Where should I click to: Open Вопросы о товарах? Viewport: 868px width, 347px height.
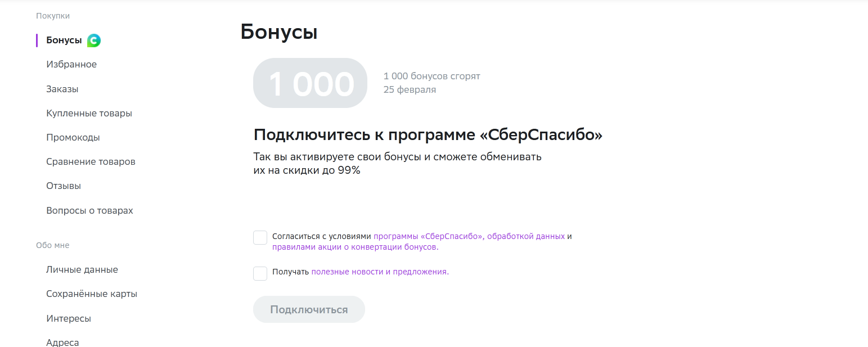89,210
